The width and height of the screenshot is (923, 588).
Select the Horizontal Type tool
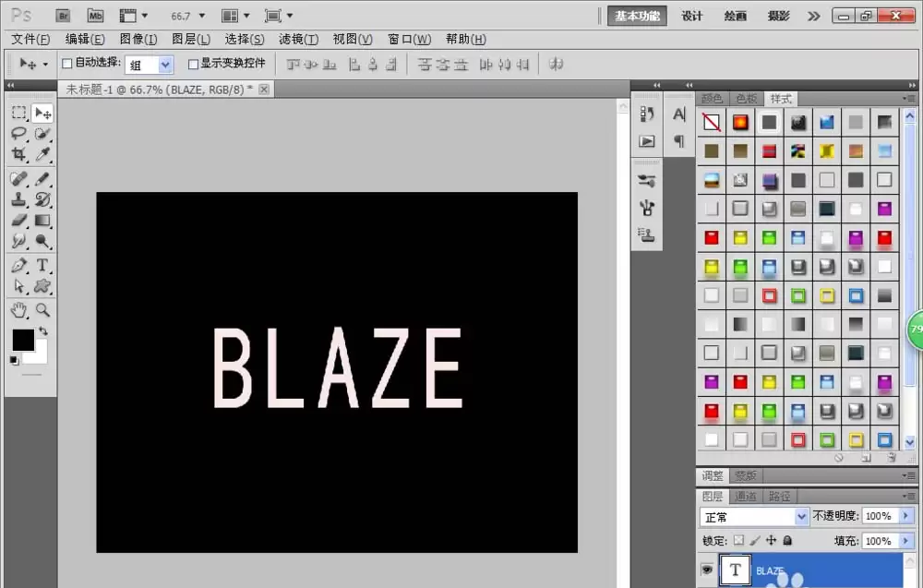click(42, 266)
